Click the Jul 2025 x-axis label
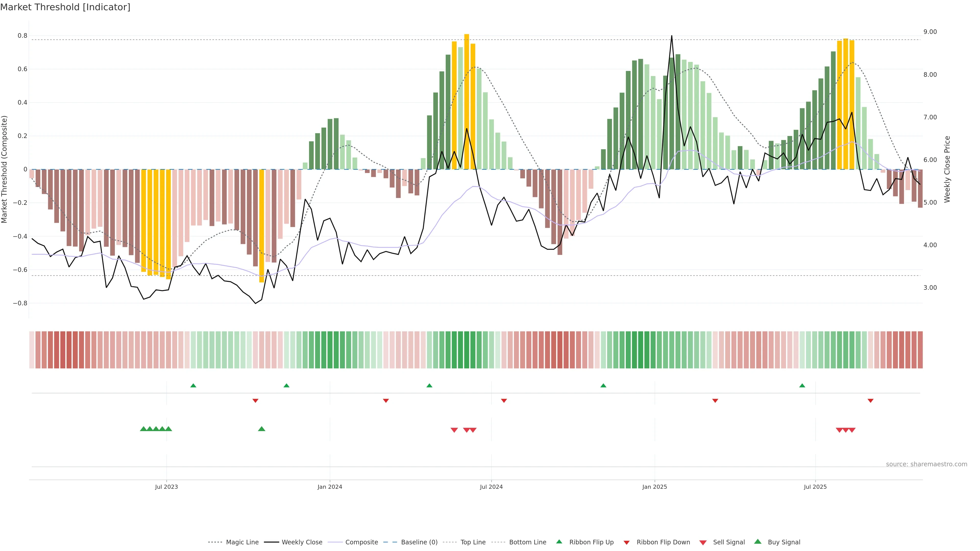This screenshot has width=980, height=551. point(815,487)
